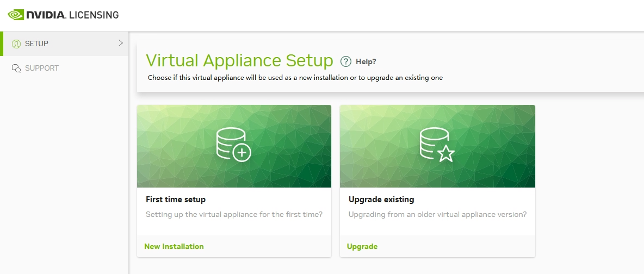Click the first-time setup description text
644x274 pixels.
(x=234, y=214)
